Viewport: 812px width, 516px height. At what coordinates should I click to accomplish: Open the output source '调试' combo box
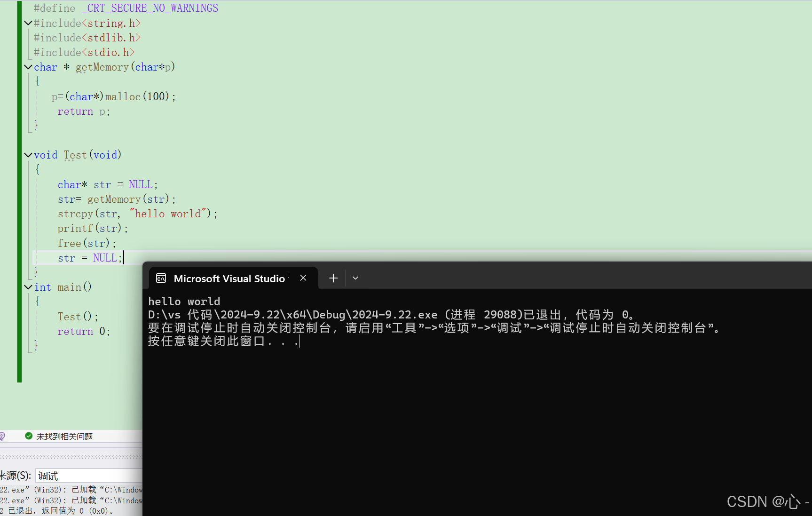tap(89, 476)
